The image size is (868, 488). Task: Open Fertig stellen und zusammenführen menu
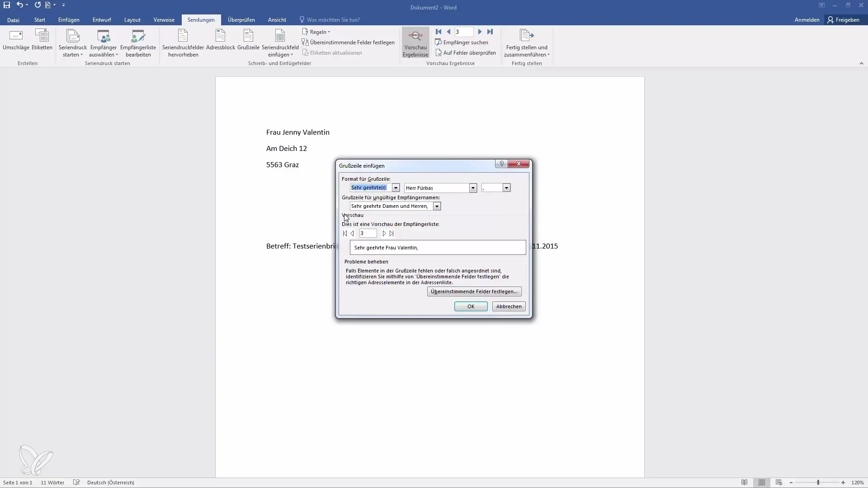coord(527,43)
